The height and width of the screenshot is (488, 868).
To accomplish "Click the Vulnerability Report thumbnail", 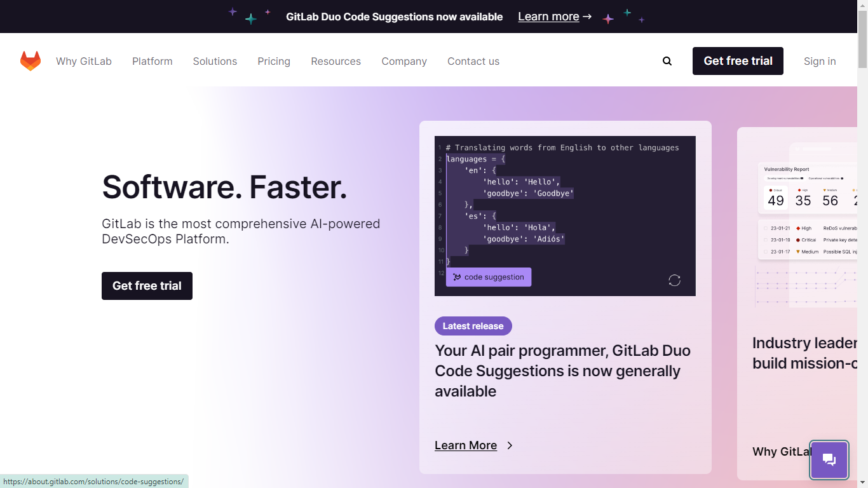I will [x=807, y=226].
